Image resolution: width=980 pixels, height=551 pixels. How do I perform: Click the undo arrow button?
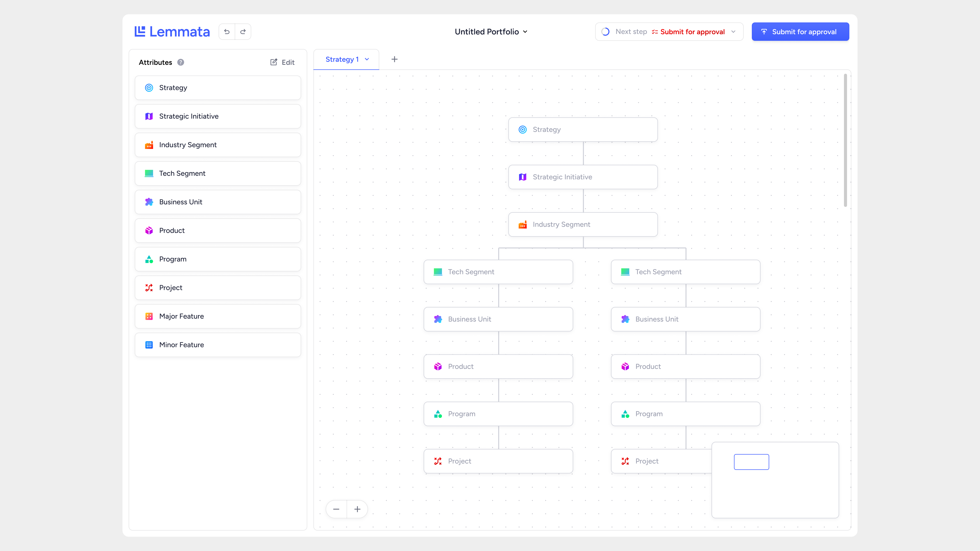pyautogui.click(x=227, y=32)
